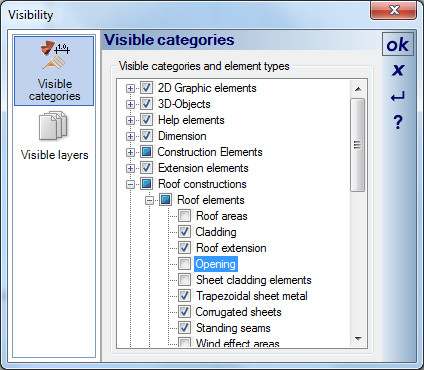Open help with the question mark icon
424x370 pixels.
pyautogui.click(x=398, y=122)
